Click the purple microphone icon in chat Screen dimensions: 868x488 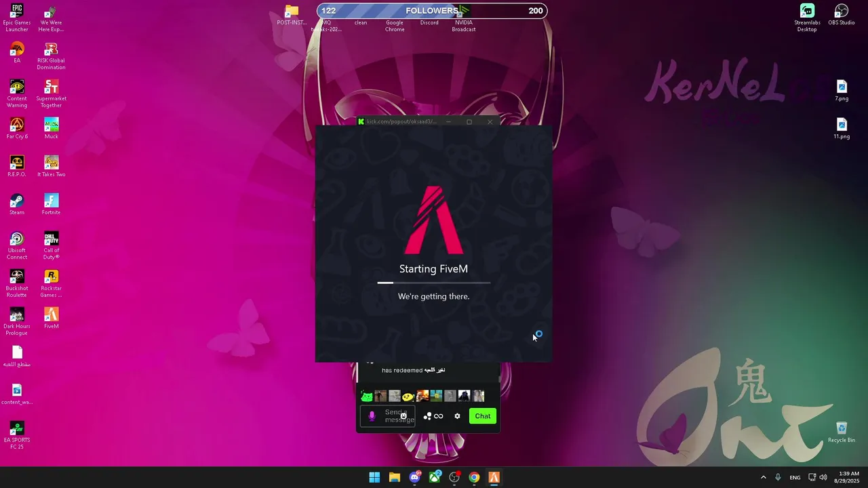372,416
